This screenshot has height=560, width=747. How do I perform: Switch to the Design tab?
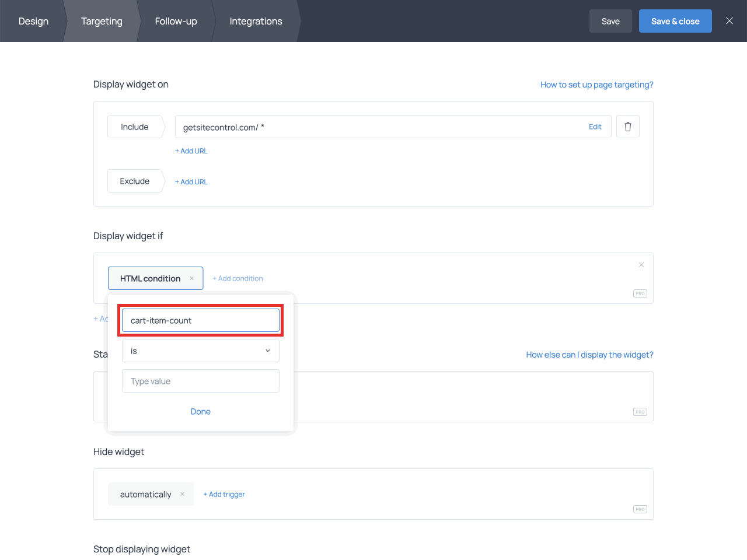click(33, 21)
